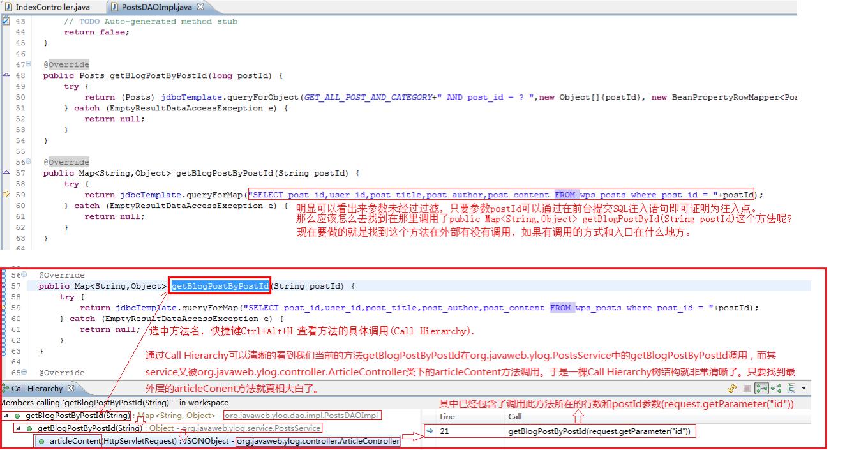Image resolution: width=868 pixels, height=450 pixels.
Task: Click the Cancel search stop icon
Action: tap(747, 388)
